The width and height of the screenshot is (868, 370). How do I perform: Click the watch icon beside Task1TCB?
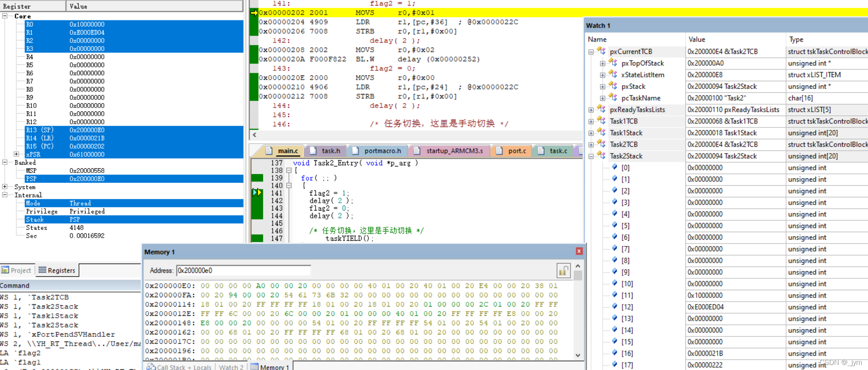coord(601,121)
